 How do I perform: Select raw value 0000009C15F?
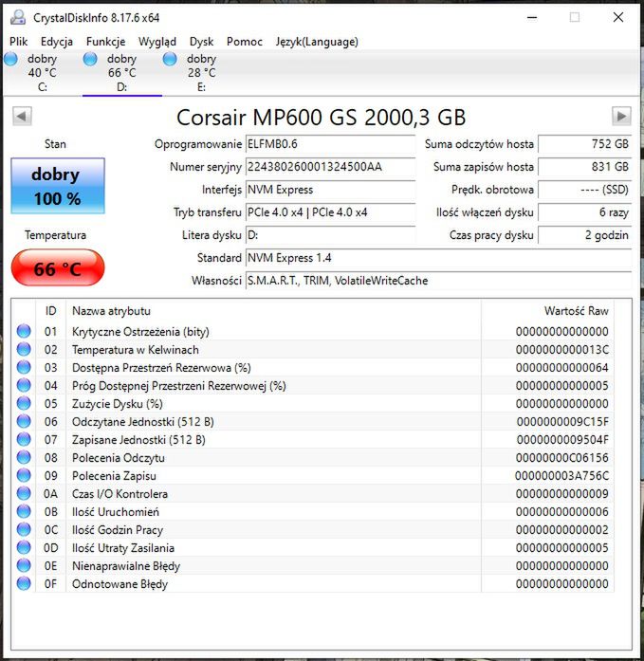point(562,422)
